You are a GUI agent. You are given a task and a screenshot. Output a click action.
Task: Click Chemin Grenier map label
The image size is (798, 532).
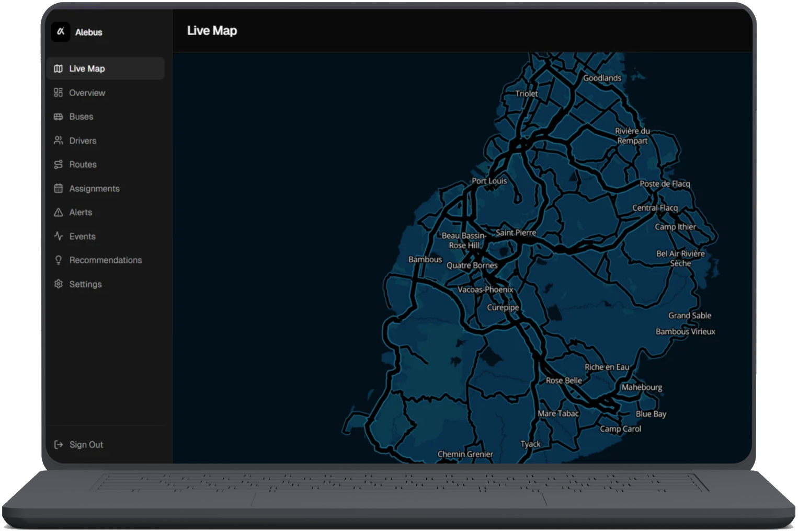click(x=465, y=454)
